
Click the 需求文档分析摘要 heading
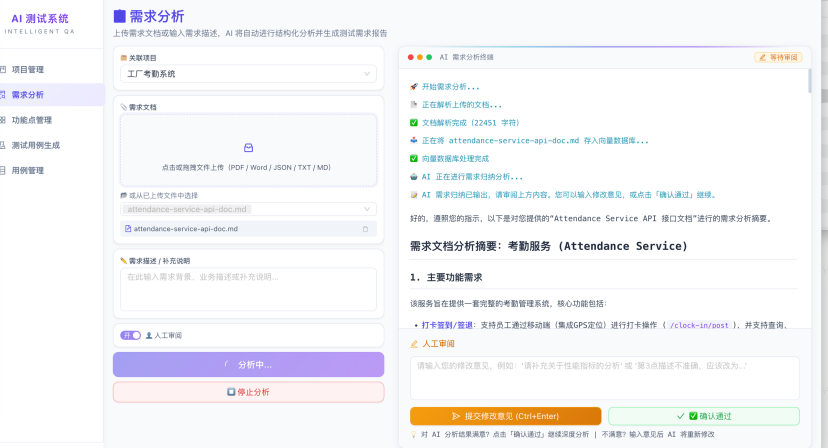549,246
